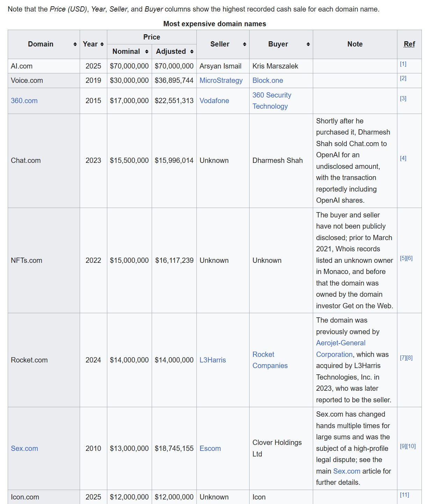Open the L3Harris seller link
The image size is (425, 504).
pyautogui.click(x=212, y=360)
